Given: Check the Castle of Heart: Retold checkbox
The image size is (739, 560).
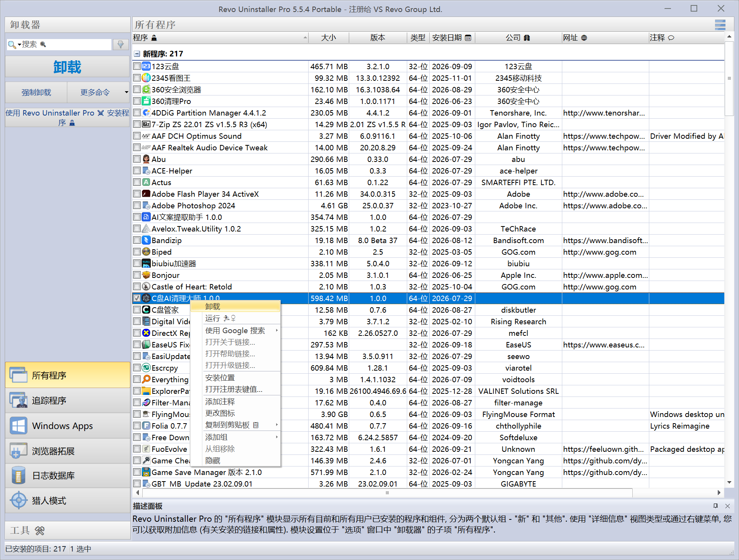Looking at the screenshot, I should 137,286.
